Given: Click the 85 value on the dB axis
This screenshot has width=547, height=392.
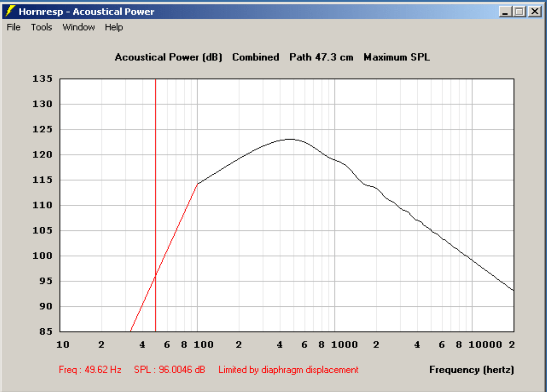Looking at the screenshot, I should click(x=46, y=331).
